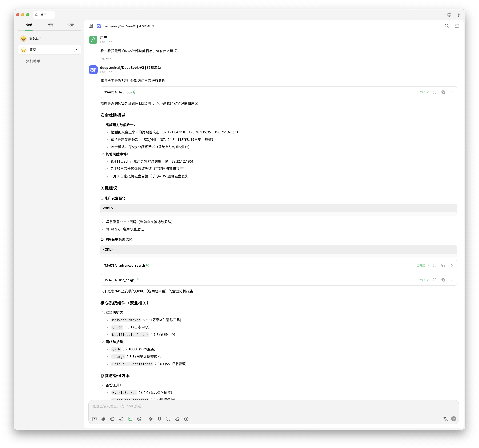This screenshot has width=479, height=448.
Task: Copy the list_qpkgs tool call result
Action: pyautogui.click(x=443, y=280)
